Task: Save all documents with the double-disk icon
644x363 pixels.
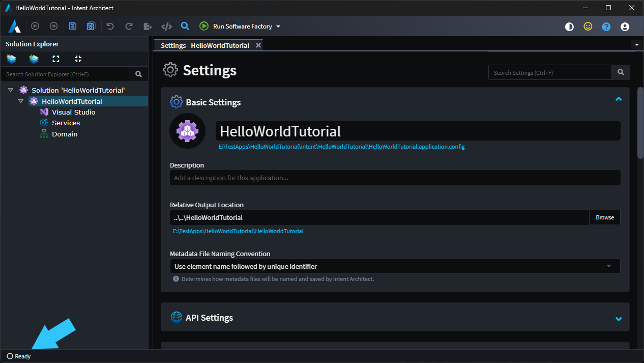Action: pos(91,26)
